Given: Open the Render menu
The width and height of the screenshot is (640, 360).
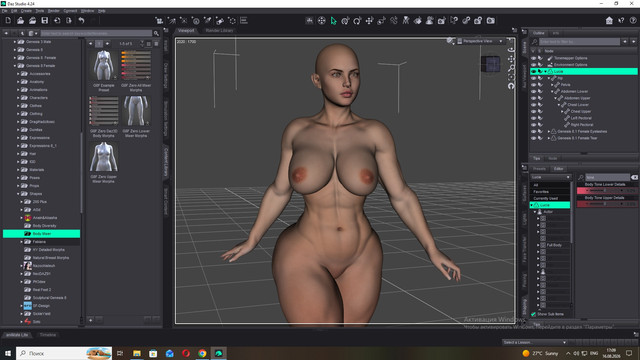Looking at the screenshot, I should (x=53, y=11).
